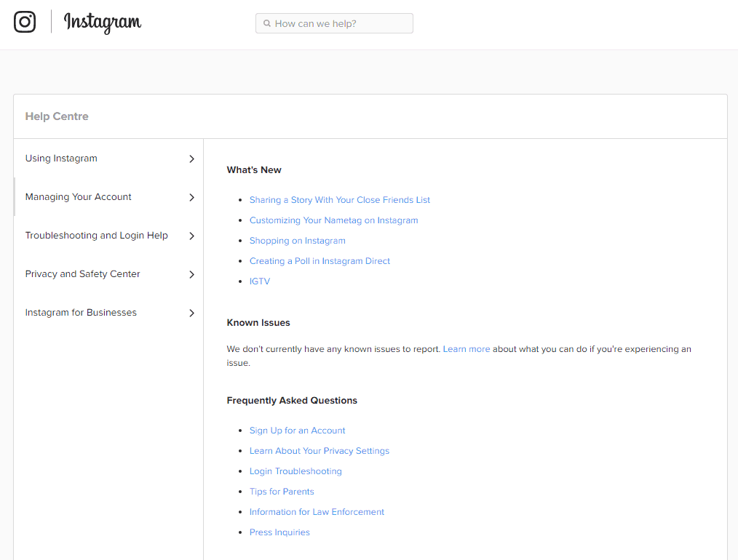738x560 pixels.
Task: Open Information for Law Enforcement link
Action: (x=317, y=511)
